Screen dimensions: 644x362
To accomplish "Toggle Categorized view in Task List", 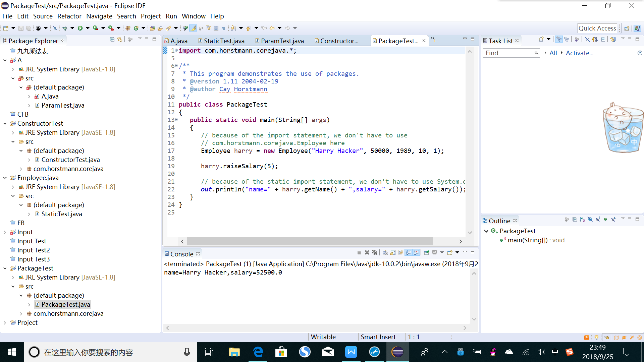I will click(559, 40).
